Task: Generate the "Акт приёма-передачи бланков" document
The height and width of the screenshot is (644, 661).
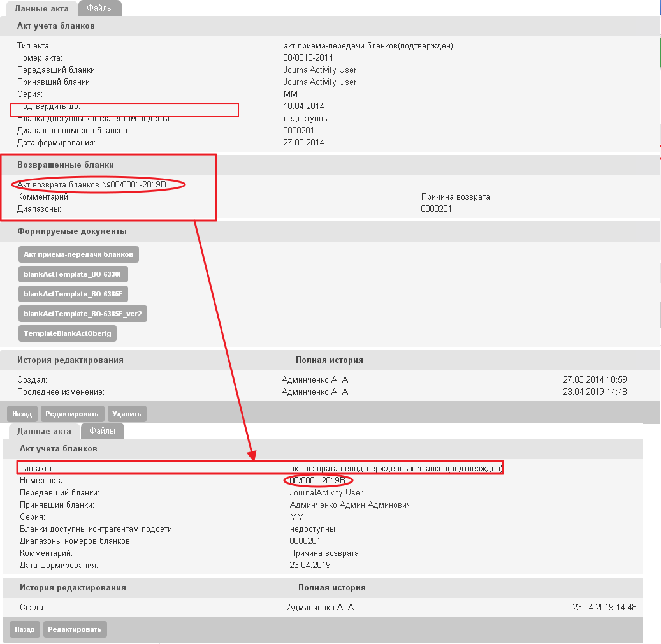Action: (x=78, y=254)
